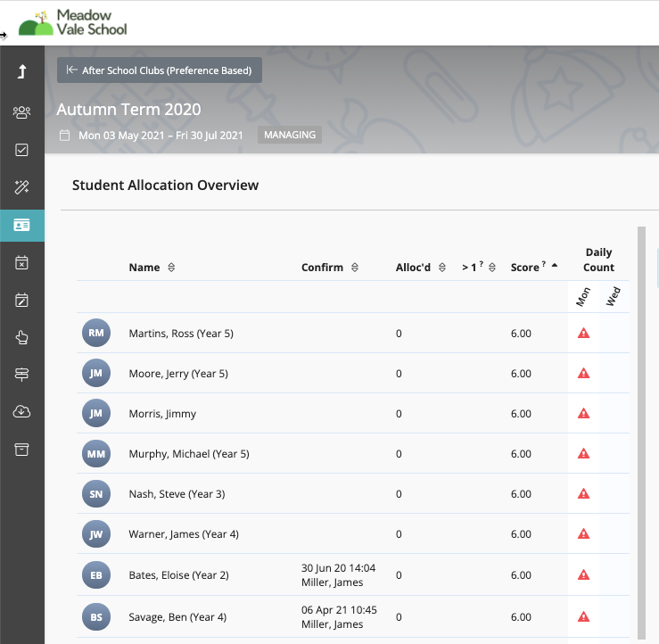Click the Wed daily count column header
The width and height of the screenshot is (659, 644).
[614, 296]
